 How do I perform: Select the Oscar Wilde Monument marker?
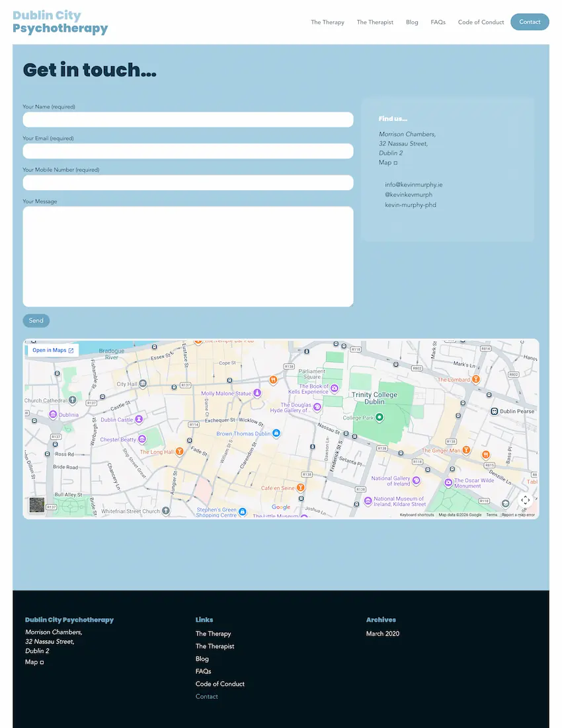448,482
